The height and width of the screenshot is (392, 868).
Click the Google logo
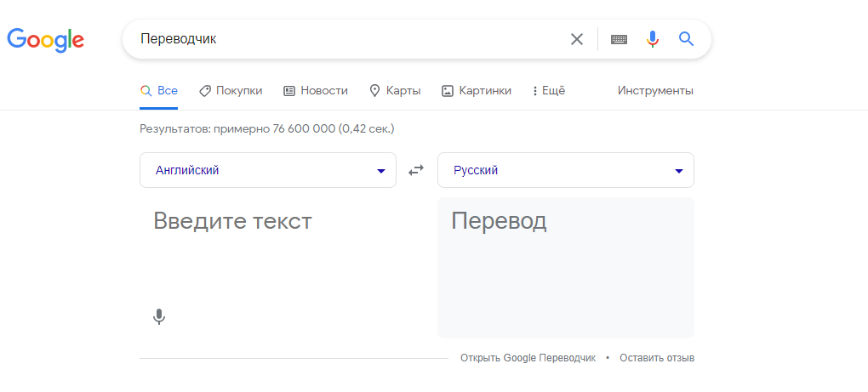(x=45, y=40)
